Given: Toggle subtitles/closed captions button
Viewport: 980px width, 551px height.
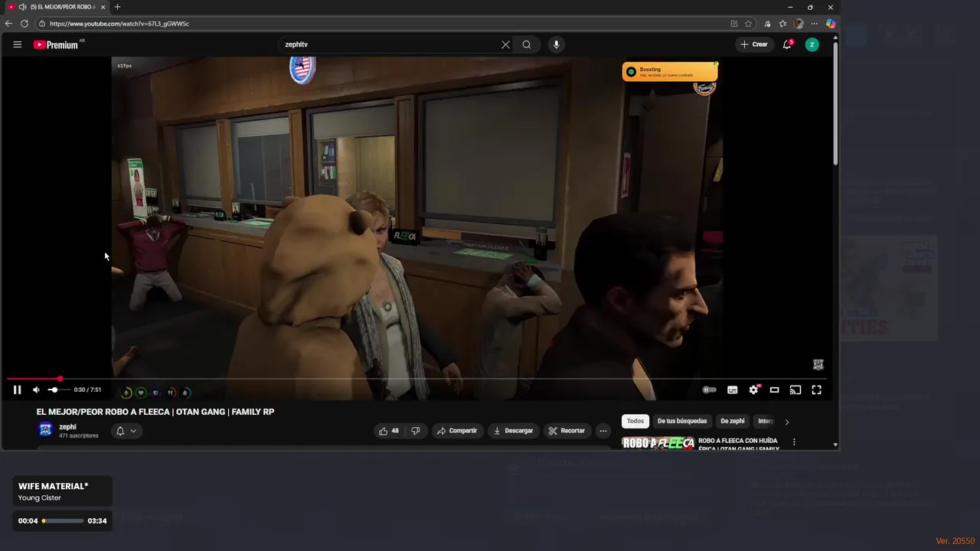Looking at the screenshot, I should (732, 390).
